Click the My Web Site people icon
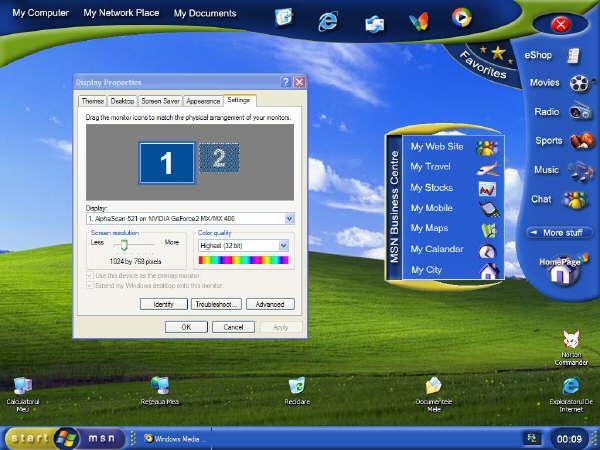600x450 pixels. point(486,147)
